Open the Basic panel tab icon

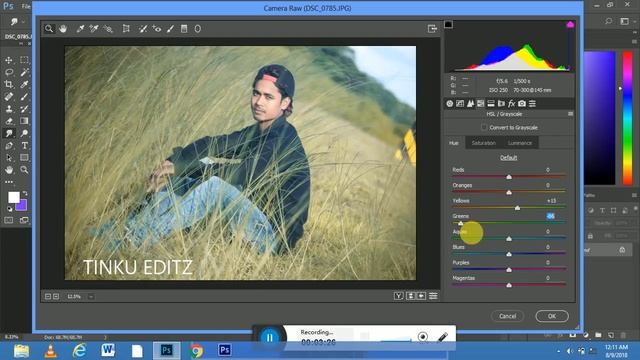[449, 104]
